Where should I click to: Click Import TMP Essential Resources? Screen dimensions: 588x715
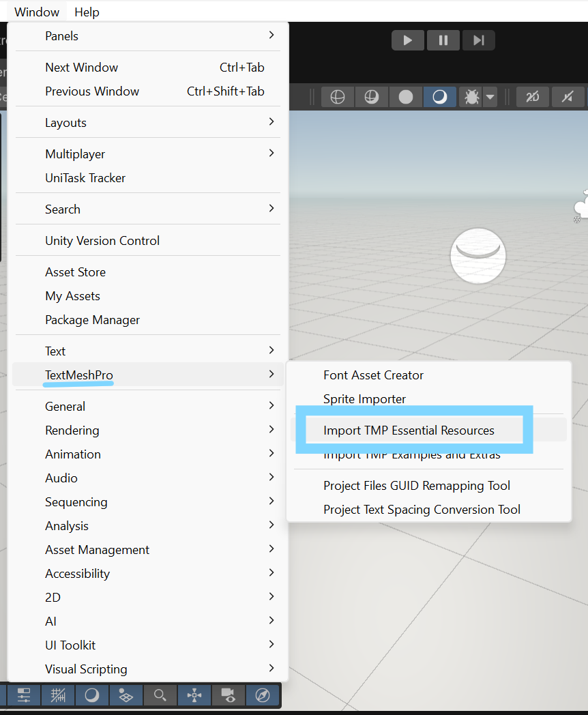428,430
